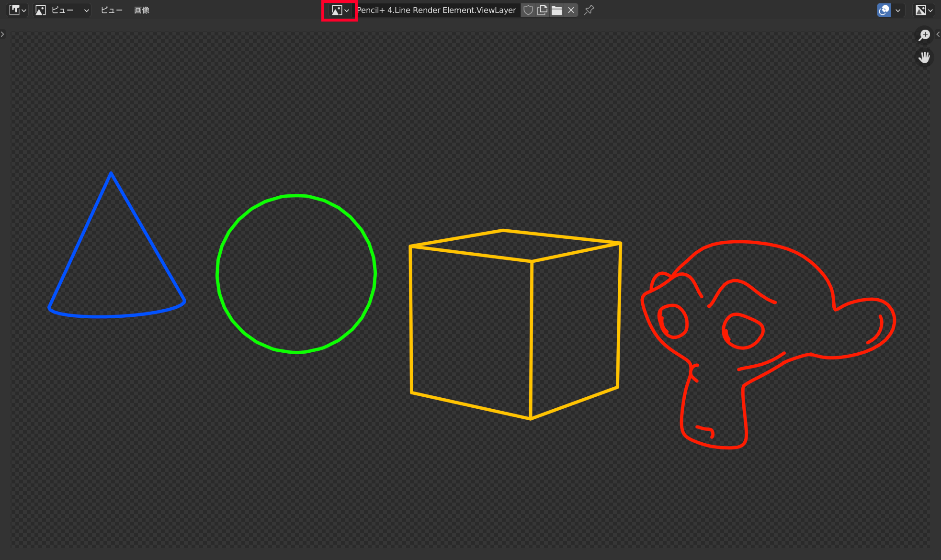
Task: Click the yellow cube outline
Action: click(x=532, y=335)
